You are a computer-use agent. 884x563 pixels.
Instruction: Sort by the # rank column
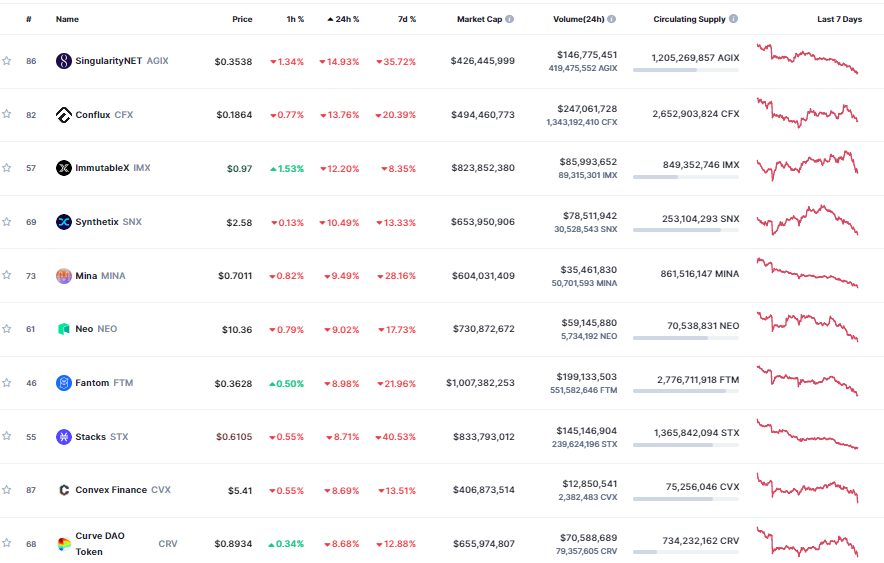click(29, 19)
